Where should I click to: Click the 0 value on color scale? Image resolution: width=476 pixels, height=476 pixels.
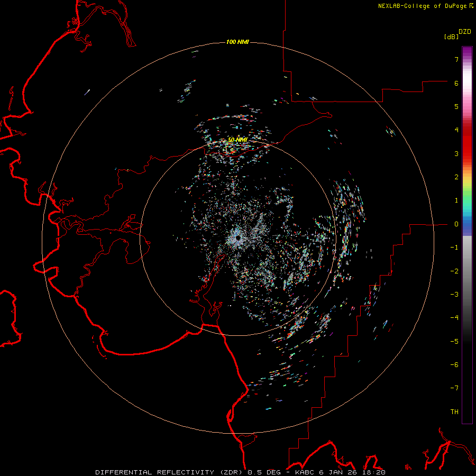point(456,224)
